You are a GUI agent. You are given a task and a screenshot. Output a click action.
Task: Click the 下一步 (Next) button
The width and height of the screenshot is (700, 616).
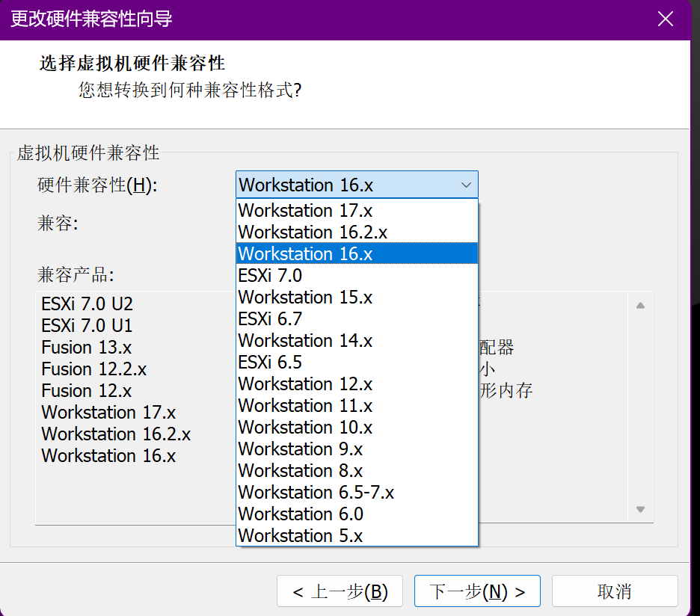[x=476, y=591]
